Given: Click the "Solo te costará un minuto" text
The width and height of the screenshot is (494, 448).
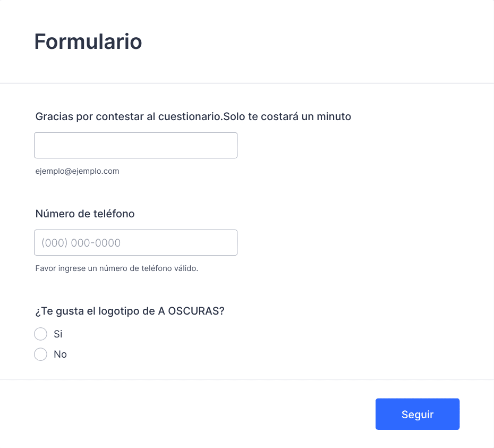Looking at the screenshot, I should click(287, 117).
